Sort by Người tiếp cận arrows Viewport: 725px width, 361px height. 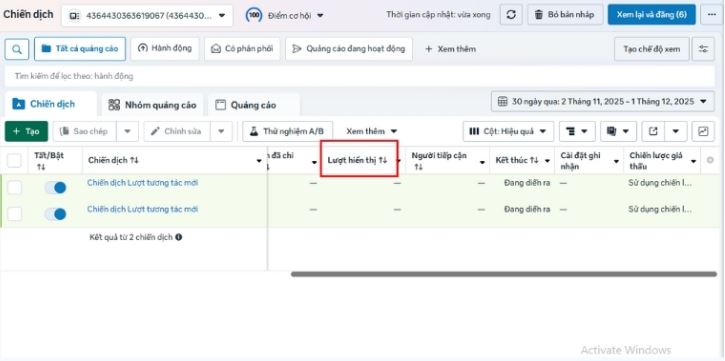[418, 166]
